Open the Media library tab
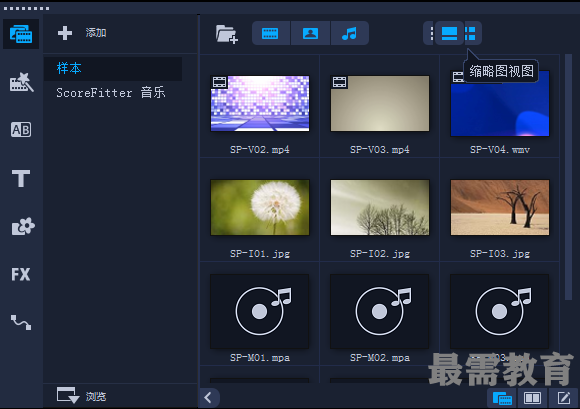This screenshot has width=580, height=409. (21, 34)
